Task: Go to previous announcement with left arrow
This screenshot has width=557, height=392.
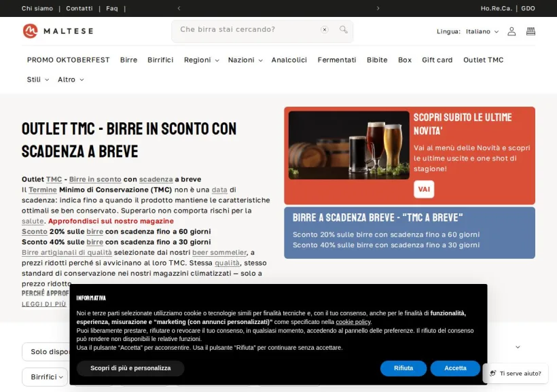Action: (179, 8)
